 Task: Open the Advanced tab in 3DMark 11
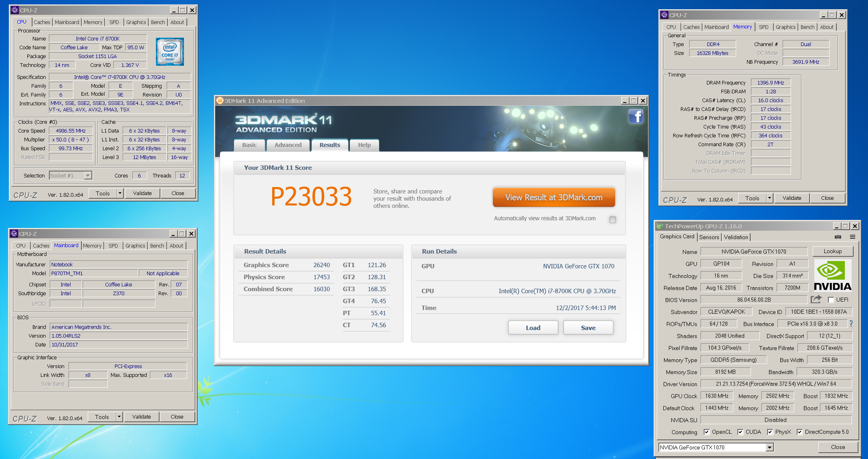pyautogui.click(x=288, y=145)
